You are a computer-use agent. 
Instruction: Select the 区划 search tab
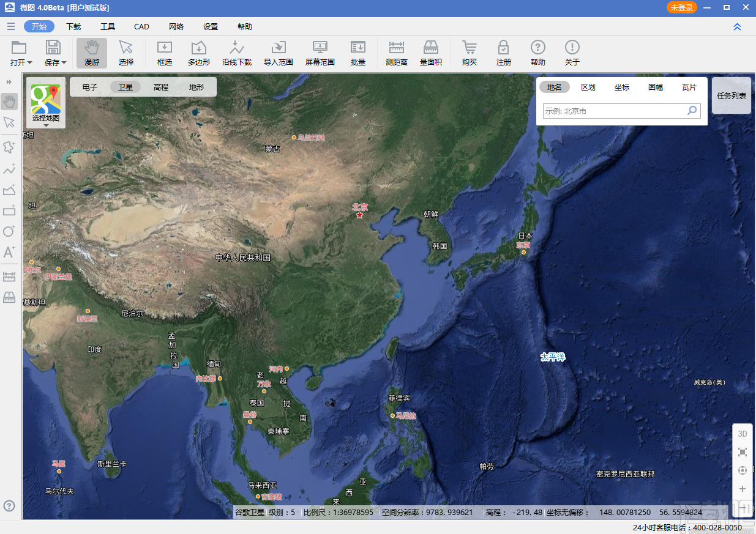coord(588,87)
